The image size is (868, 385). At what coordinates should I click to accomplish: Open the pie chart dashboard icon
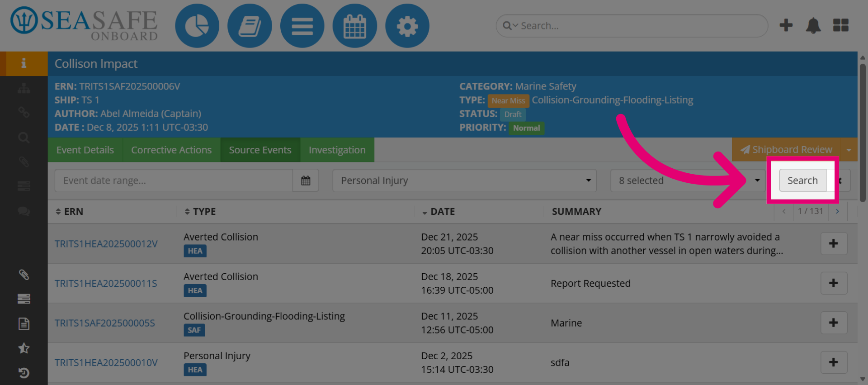tap(197, 26)
